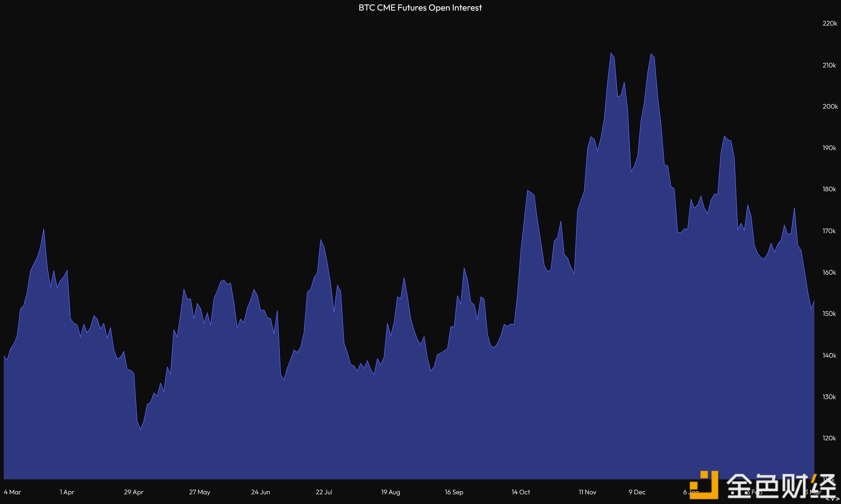Click the '11 Nov' date label
841x504 pixels.
click(587, 492)
